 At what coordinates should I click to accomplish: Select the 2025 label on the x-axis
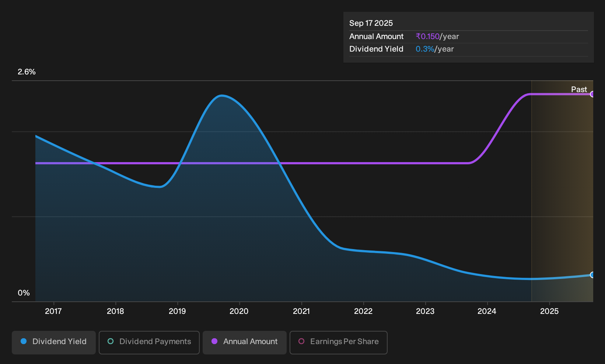(x=549, y=311)
